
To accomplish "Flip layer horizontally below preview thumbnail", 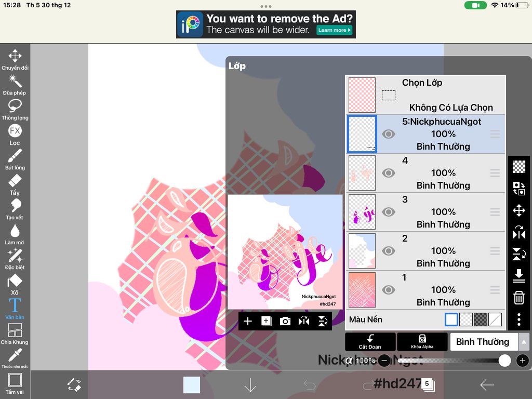I will coord(304,321).
